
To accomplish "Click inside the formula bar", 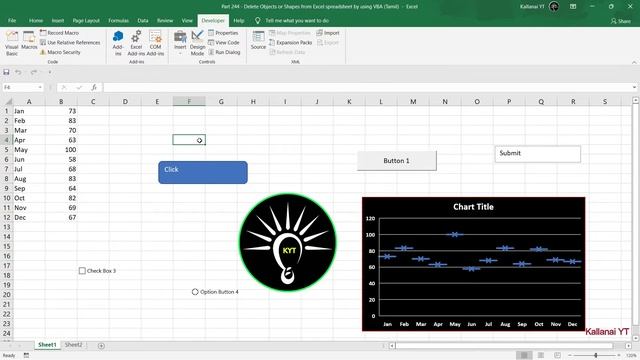I will pyautogui.click(x=367, y=87).
